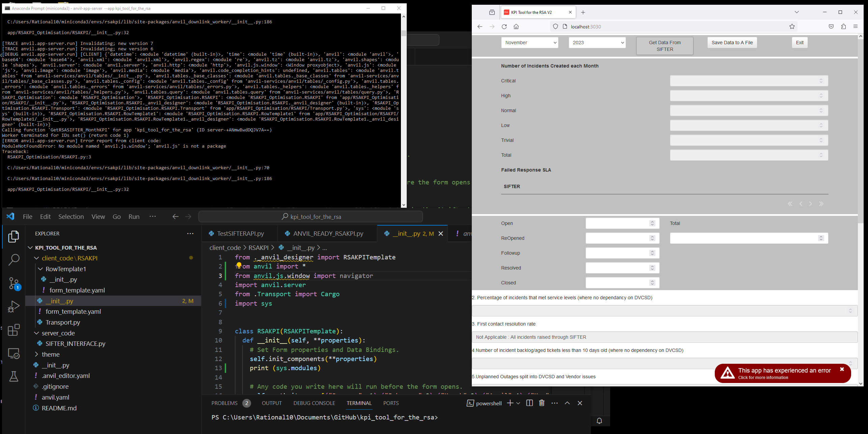The width and height of the screenshot is (868, 434).
Task: Jump to last page of SIFTER table
Action: [x=821, y=204]
